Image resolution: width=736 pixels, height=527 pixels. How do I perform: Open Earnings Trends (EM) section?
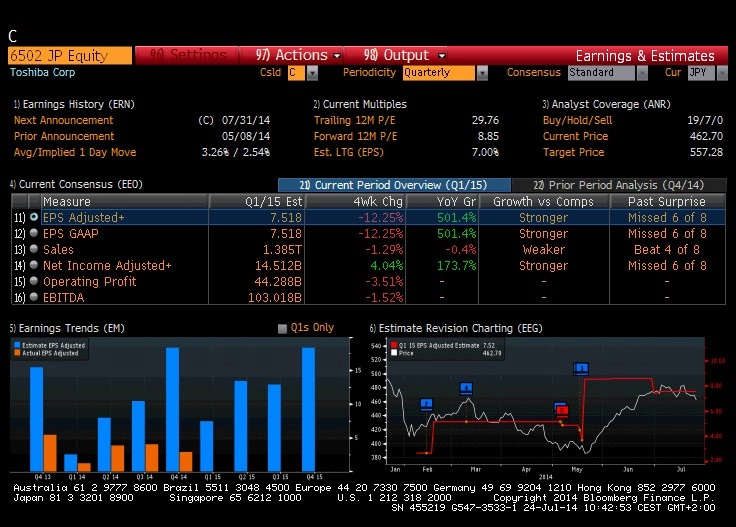tap(67, 328)
